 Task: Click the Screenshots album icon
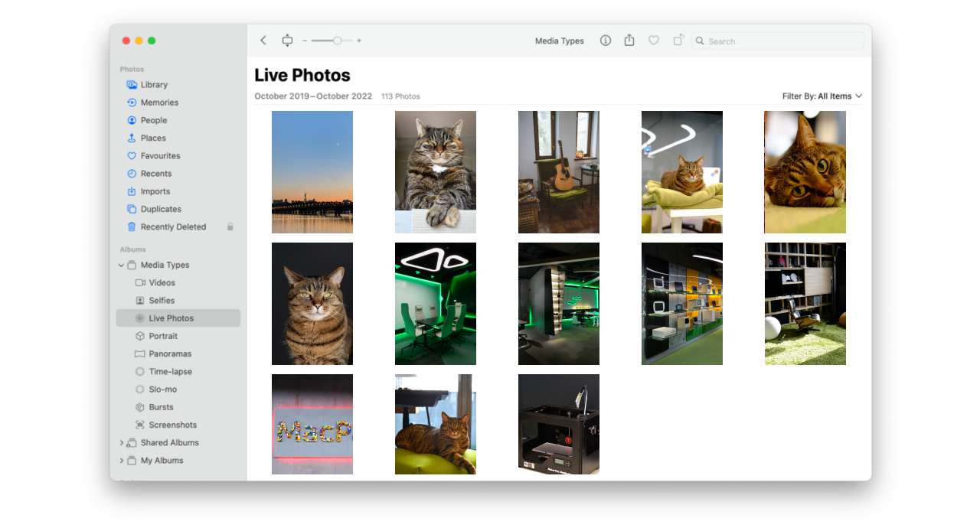point(140,425)
